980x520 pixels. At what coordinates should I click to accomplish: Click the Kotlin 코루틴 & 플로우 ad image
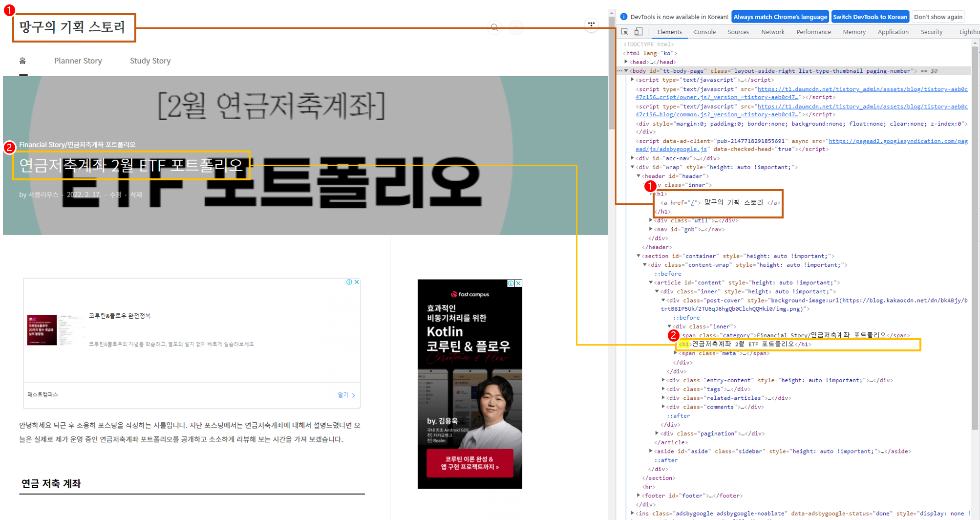click(469, 384)
